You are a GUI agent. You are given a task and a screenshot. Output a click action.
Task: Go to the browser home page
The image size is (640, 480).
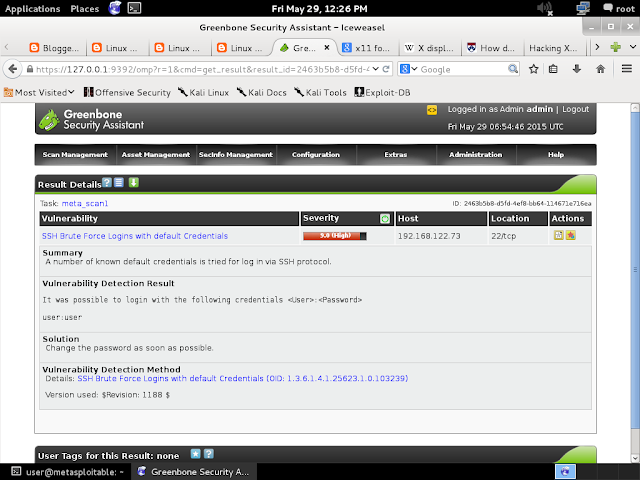pos(600,69)
